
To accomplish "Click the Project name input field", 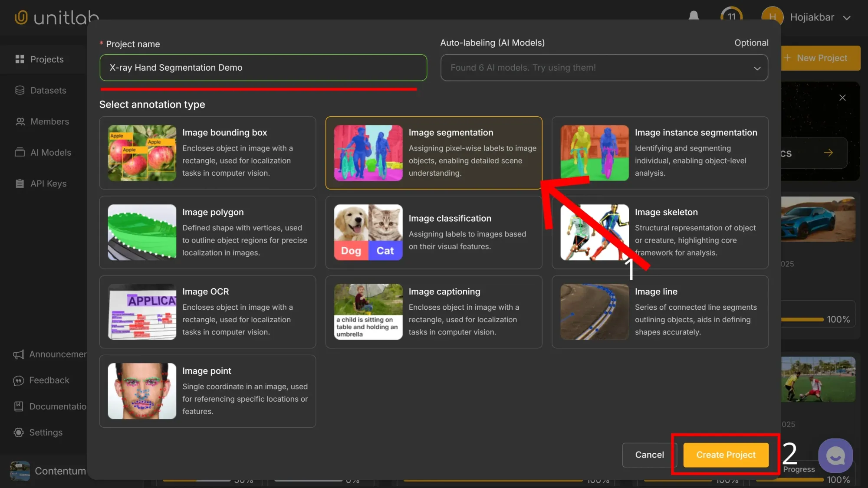I will click(263, 68).
